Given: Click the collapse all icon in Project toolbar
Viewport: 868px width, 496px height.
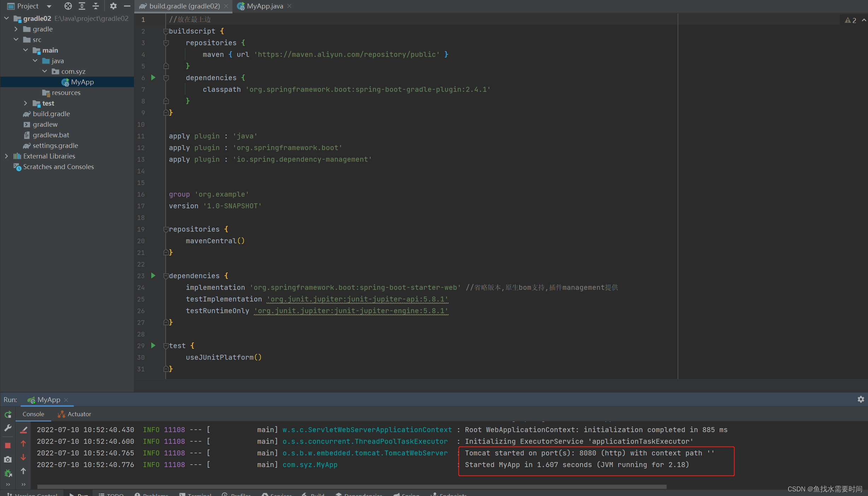Looking at the screenshot, I should click(x=96, y=6).
